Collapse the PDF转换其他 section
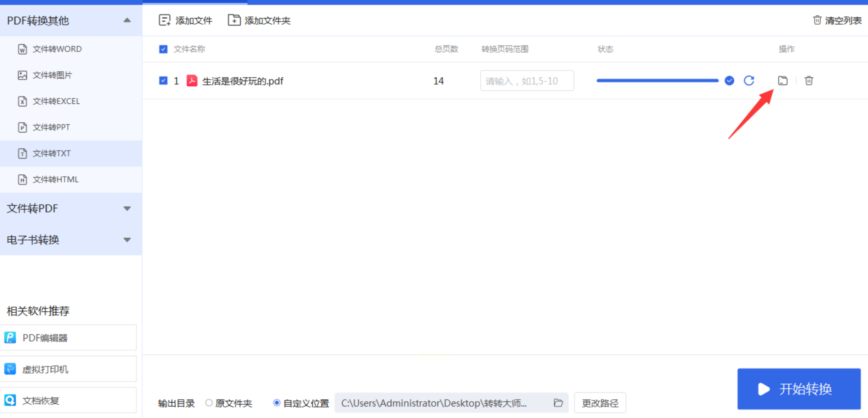 pos(127,20)
